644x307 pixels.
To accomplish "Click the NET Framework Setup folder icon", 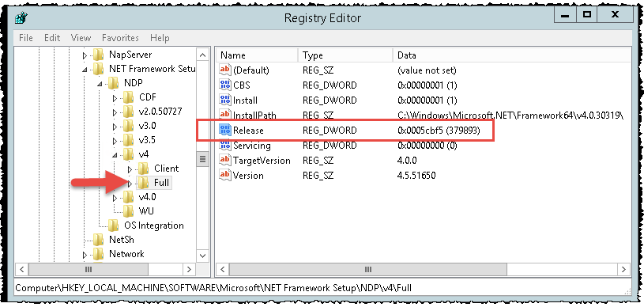I will point(98,69).
